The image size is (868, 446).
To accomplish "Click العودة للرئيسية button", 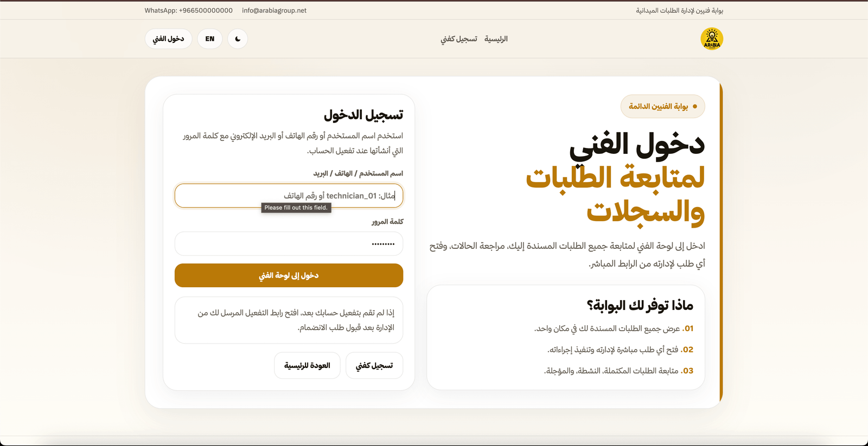I will click(x=307, y=366).
